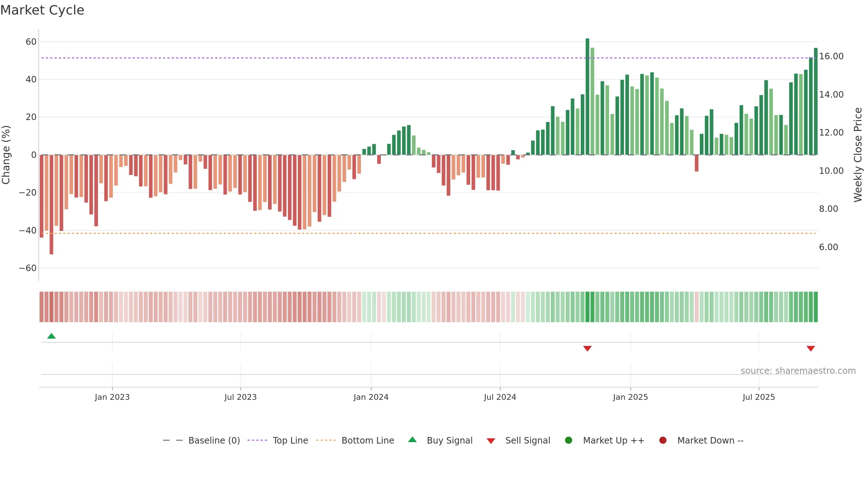Toggle the Sell Signal legend entry
868x488 pixels.
518,440
